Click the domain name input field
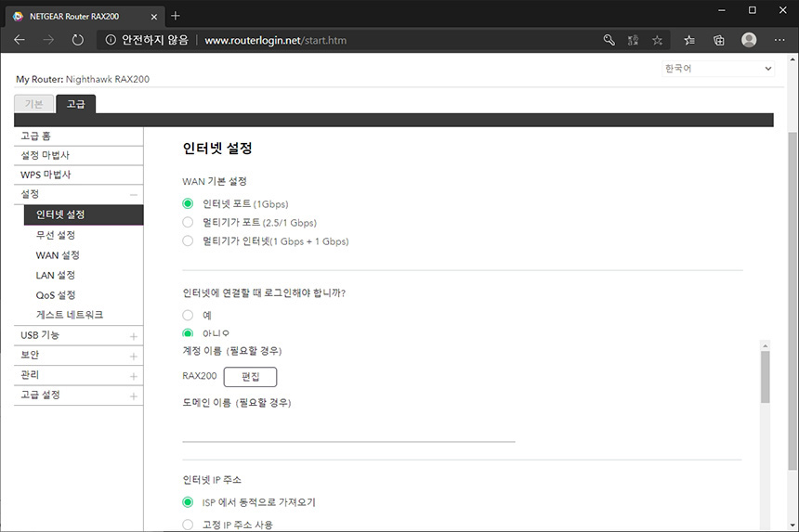 pos(348,431)
